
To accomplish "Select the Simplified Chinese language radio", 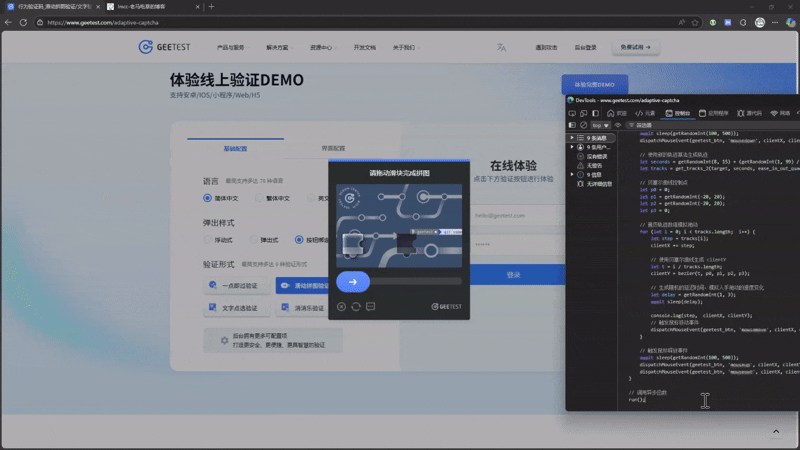I will tap(207, 198).
